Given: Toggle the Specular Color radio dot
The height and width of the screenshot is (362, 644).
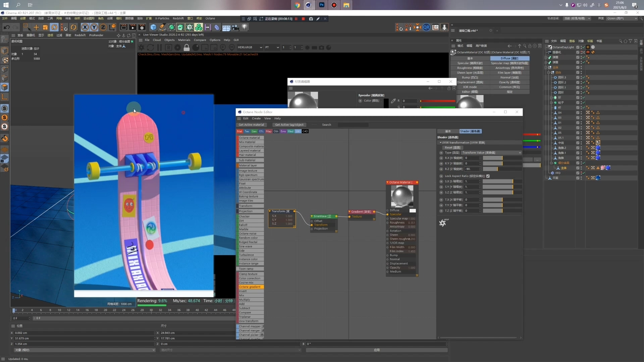Looking at the screenshot, I should coord(360,101).
